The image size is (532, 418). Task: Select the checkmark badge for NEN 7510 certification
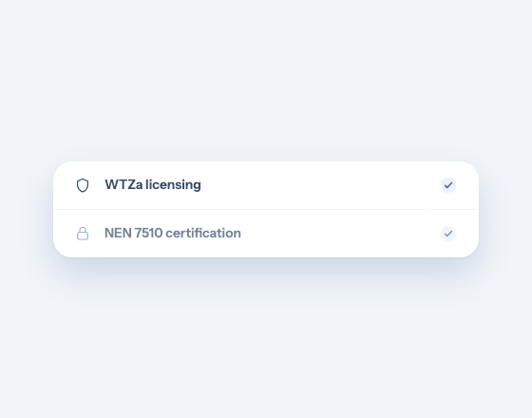tap(448, 234)
